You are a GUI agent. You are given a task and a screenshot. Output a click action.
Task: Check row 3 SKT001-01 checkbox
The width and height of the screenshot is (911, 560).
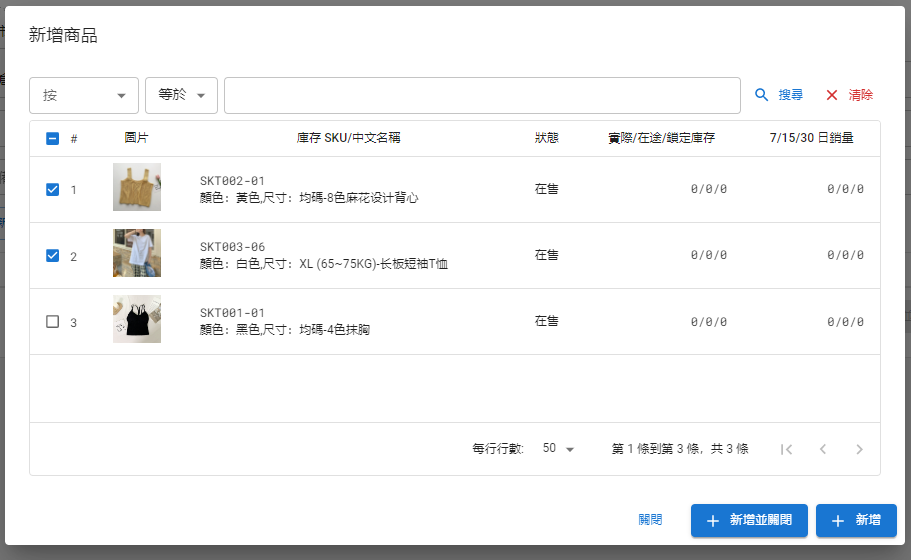pyautogui.click(x=52, y=321)
